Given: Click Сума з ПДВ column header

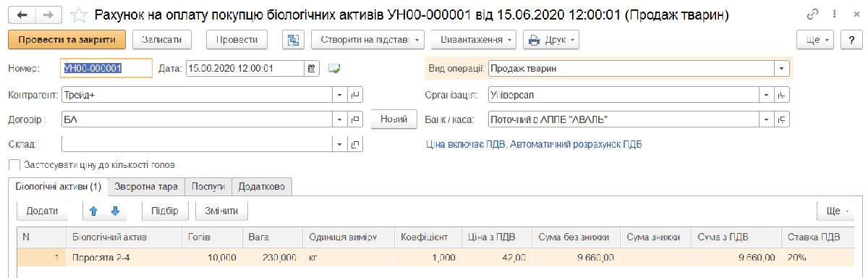Looking at the screenshot, I should (x=736, y=237).
